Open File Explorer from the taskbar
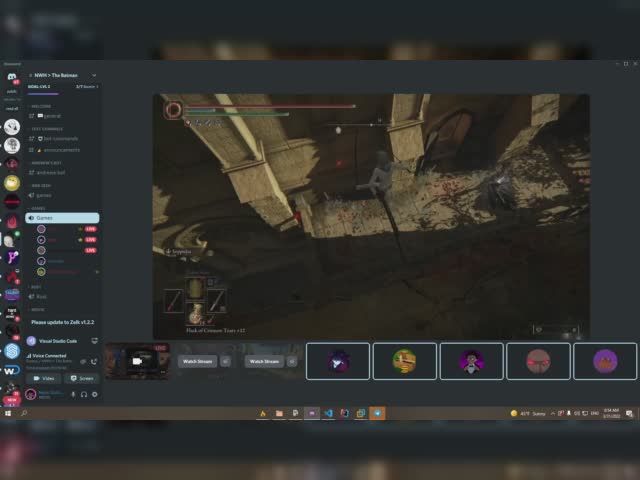This screenshot has width=640, height=480. 279,413
